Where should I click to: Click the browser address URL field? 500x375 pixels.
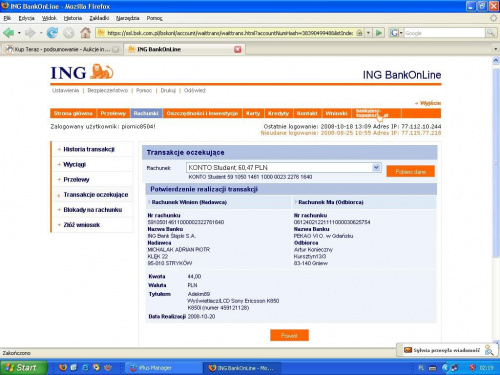click(230, 33)
